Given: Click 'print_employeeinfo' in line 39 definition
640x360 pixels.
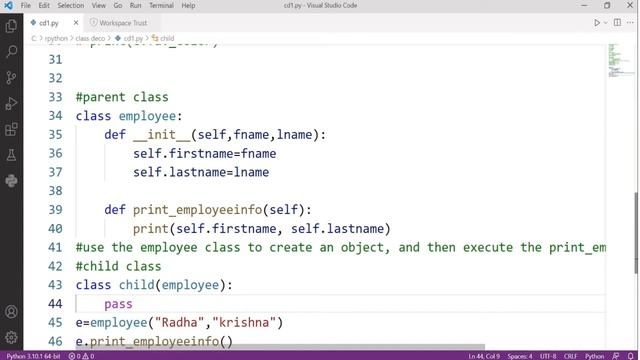Looking at the screenshot, I should [198, 210].
